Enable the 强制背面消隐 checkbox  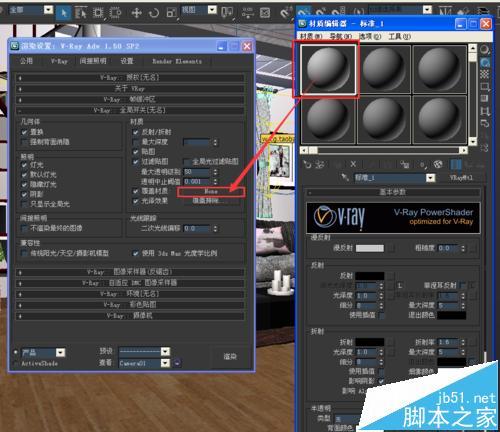click(24, 142)
